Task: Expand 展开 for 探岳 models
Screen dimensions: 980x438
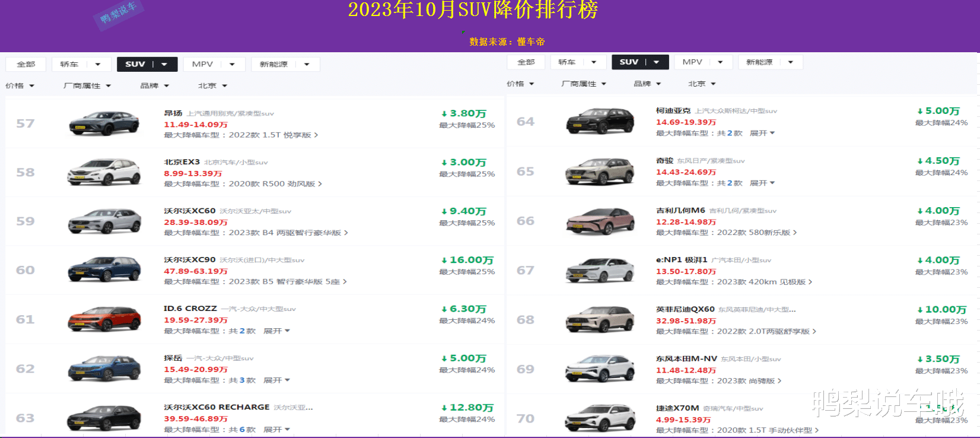Action: point(276,380)
